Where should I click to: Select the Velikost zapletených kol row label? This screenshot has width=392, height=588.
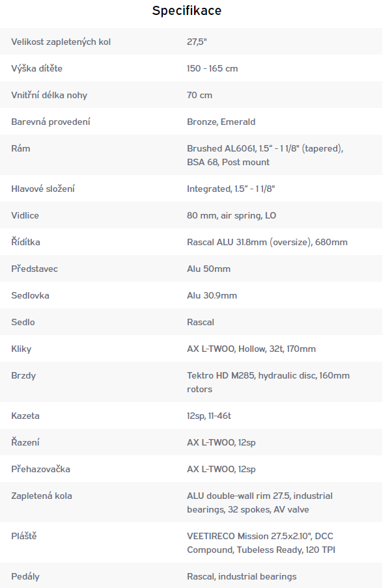(61, 42)
